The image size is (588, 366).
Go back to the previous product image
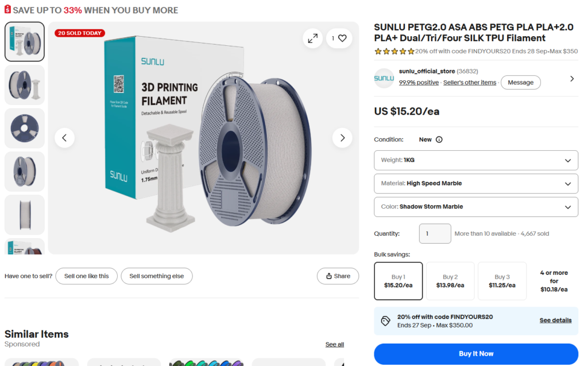(64, 138)
